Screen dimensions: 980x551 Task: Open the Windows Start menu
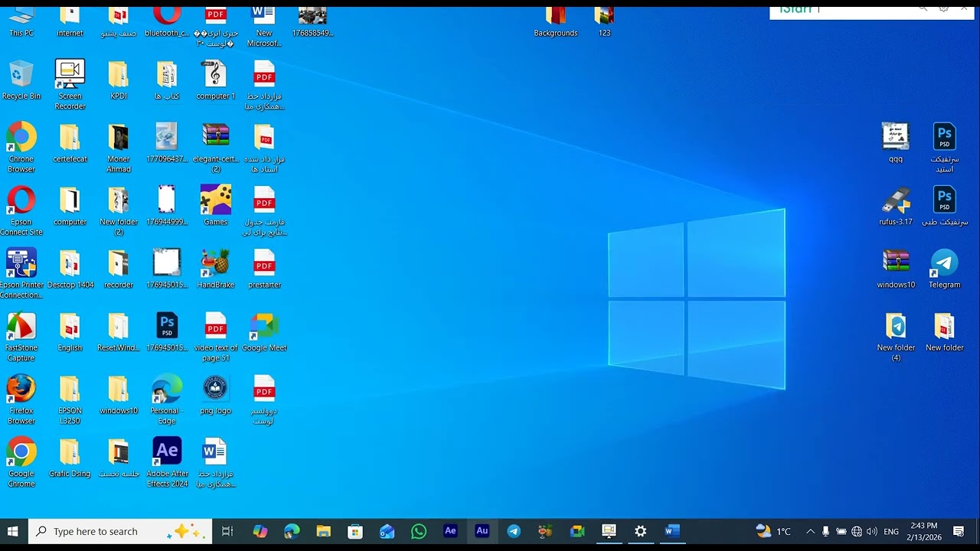coord(13,531)
